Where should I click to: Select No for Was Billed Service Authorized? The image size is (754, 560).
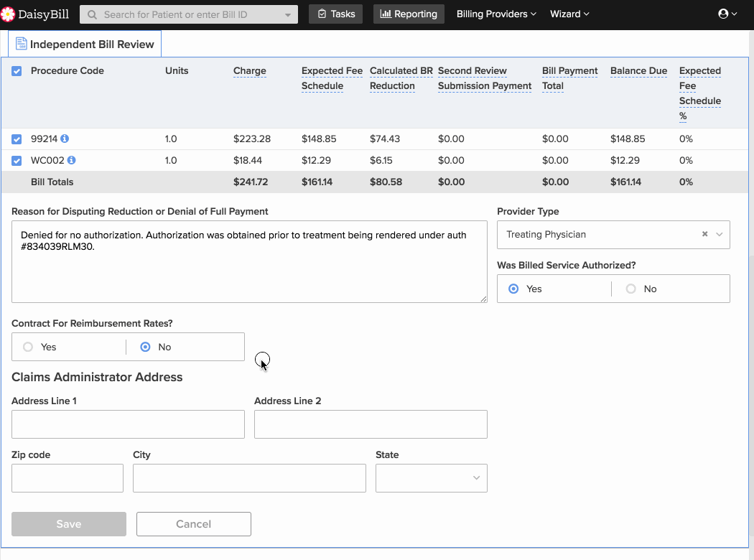[631, 289]
